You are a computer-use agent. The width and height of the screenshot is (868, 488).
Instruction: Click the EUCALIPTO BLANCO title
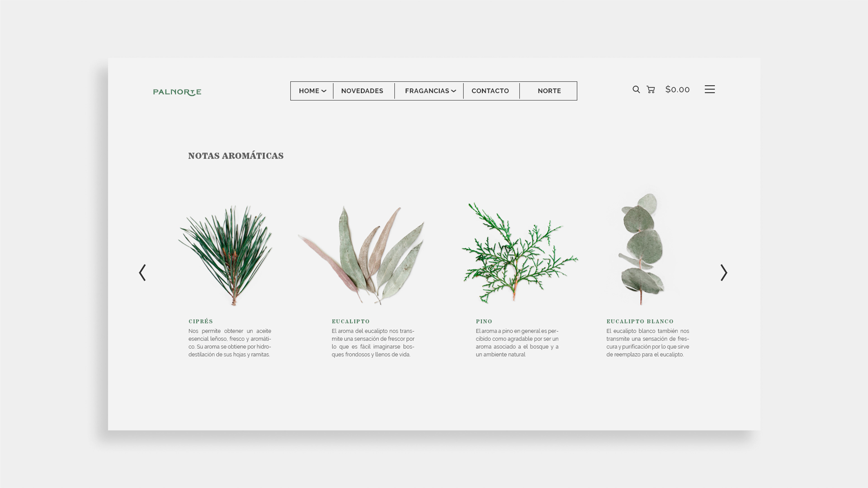pyautogui.click(x=640, y=321)
